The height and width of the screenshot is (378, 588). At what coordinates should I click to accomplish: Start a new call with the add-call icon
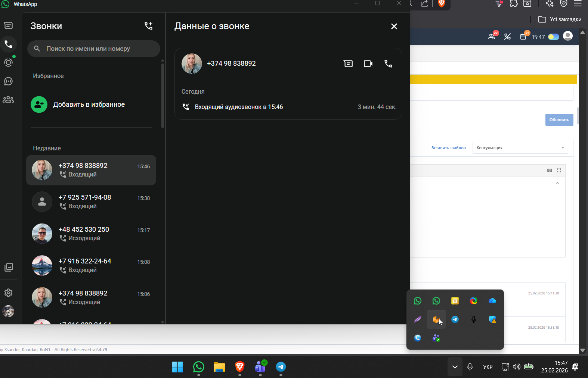[149, 26]
